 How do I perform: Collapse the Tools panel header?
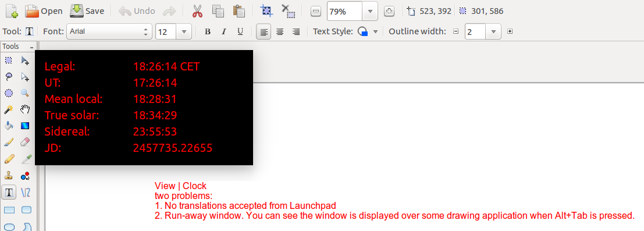point(31,47)
